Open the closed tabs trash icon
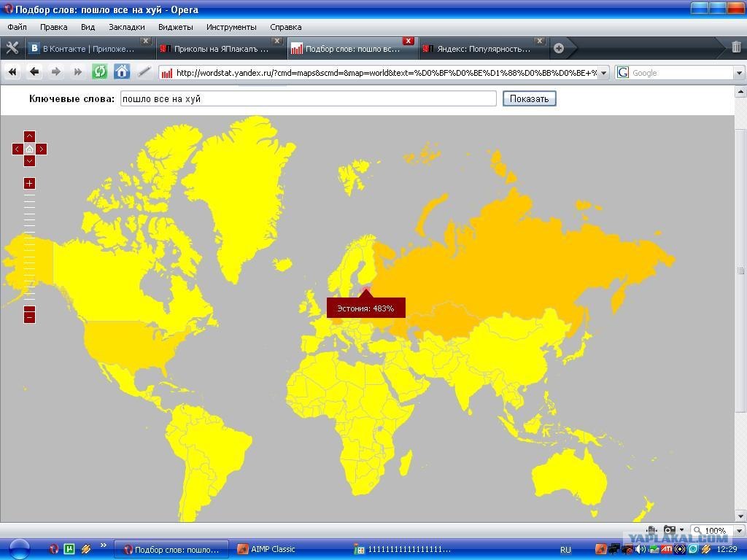Image resolution: width=747 pixels, height=560 pixels. 736,47
